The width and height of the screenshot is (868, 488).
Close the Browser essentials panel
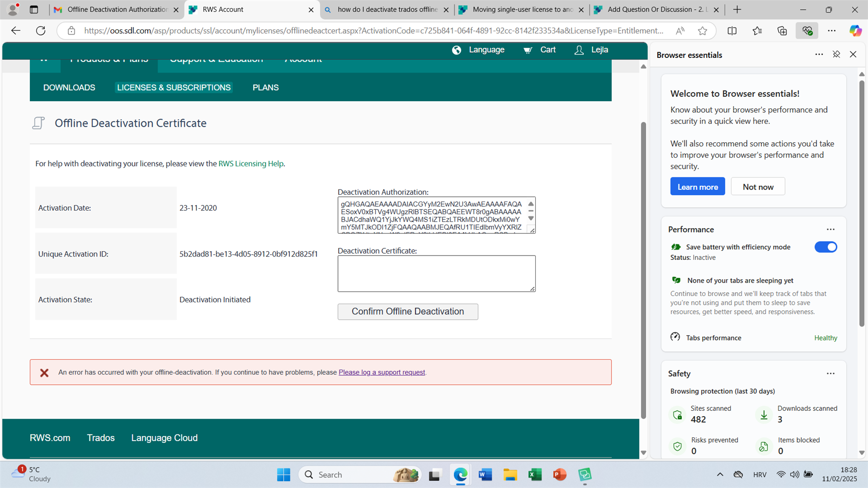853,54
